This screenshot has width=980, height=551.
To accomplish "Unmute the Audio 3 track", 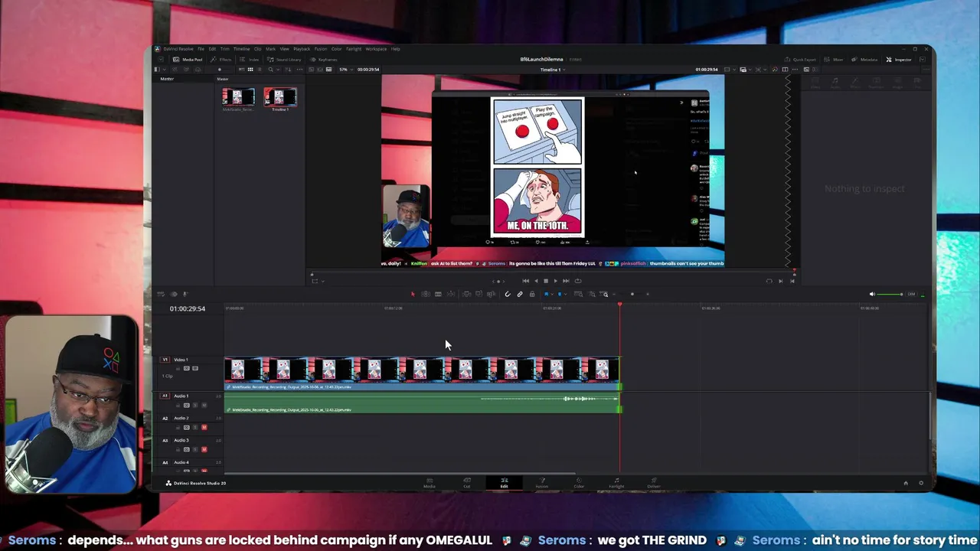I will tap(204, 449).
